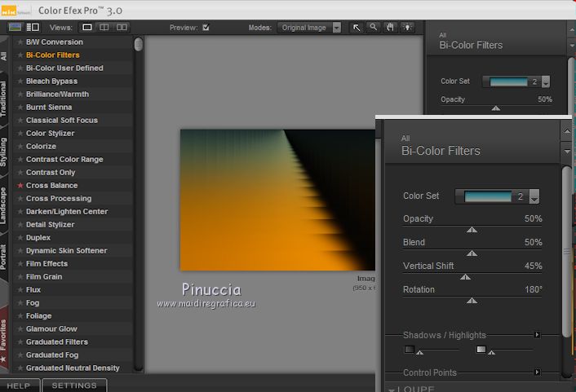Open Color Set dropdown in enlarged panel
This screenshot has height=392, width=576.
pyautogui.click(x=534, y=196)
